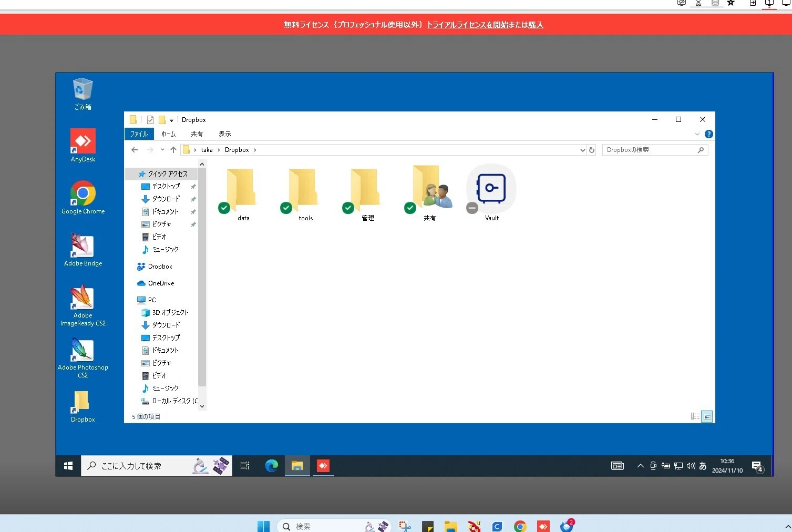
Task: Click the remote volume speaker icon
Action: pos(691,466)
